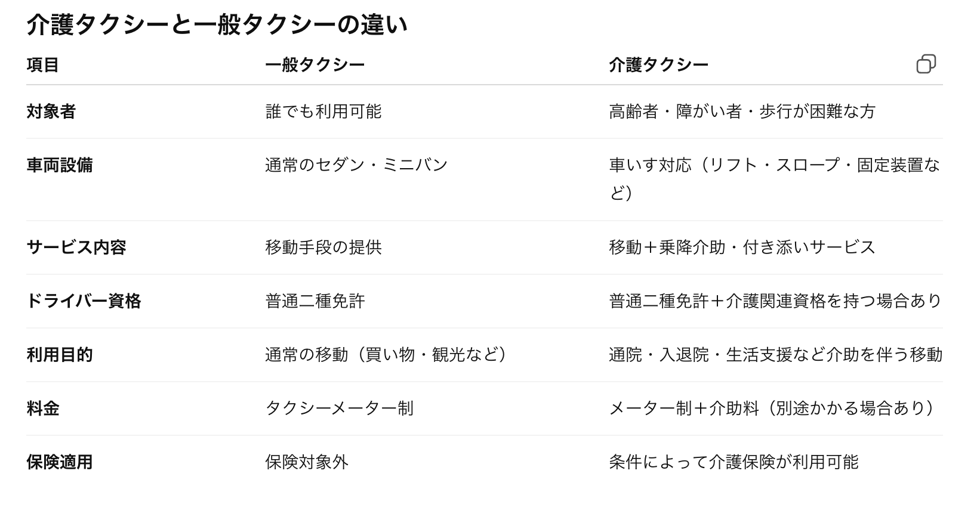Image resolution: width=980 pixels, height=514 pixels.
Task: Click the heading 介護タクシーと一般タクシーの違い
Action: (217, 26)
